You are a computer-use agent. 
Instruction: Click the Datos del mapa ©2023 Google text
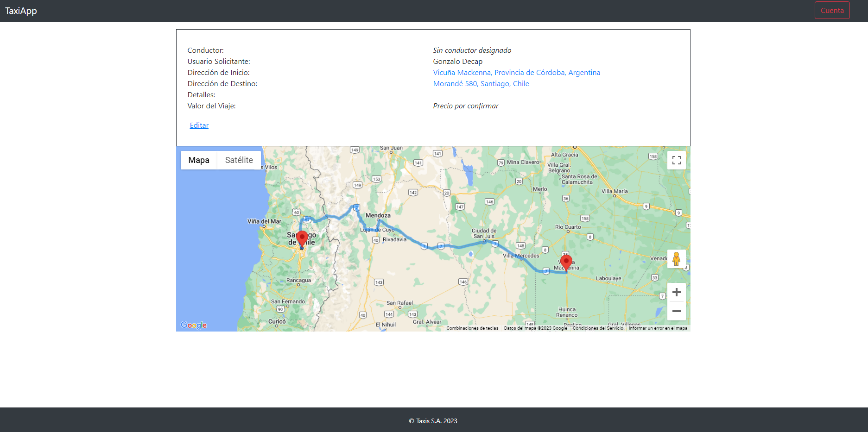[535, 328]
